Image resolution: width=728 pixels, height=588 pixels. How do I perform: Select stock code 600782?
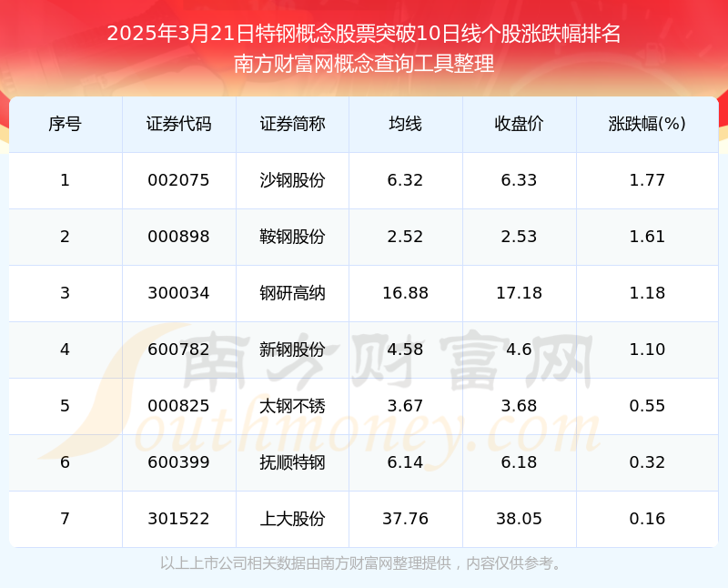[178, 350]
